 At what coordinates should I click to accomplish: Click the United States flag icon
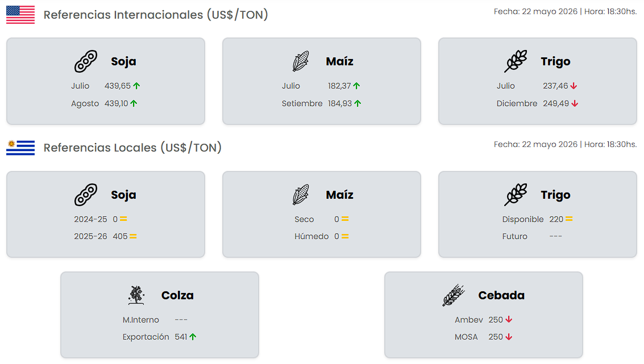[x=20, y=15]
